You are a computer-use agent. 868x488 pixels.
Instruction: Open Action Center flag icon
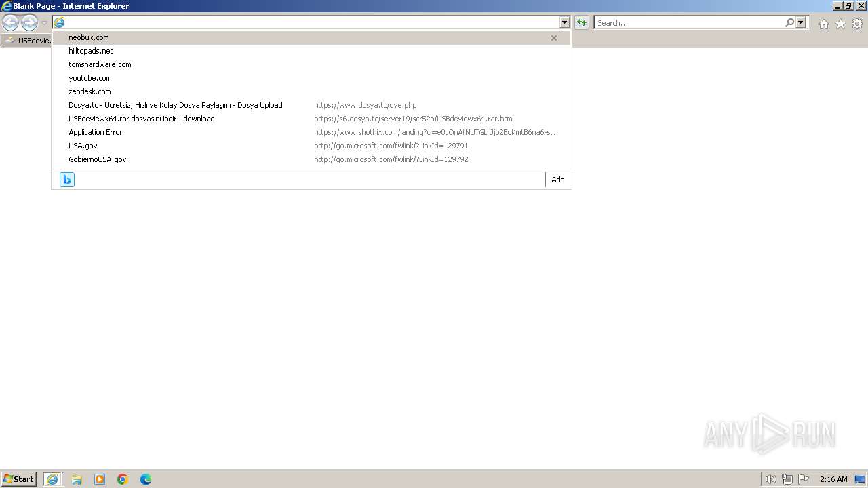coord(804,479)
